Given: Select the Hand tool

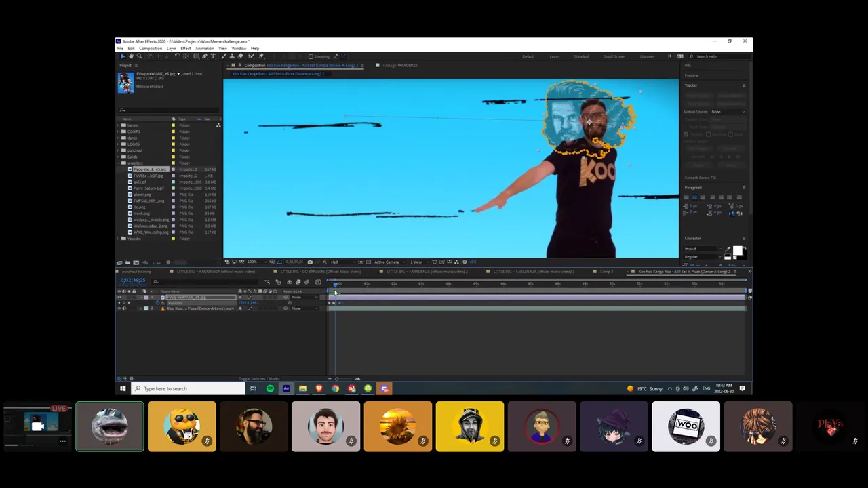Looking at the screenshot, I should [x=131, y=56].
